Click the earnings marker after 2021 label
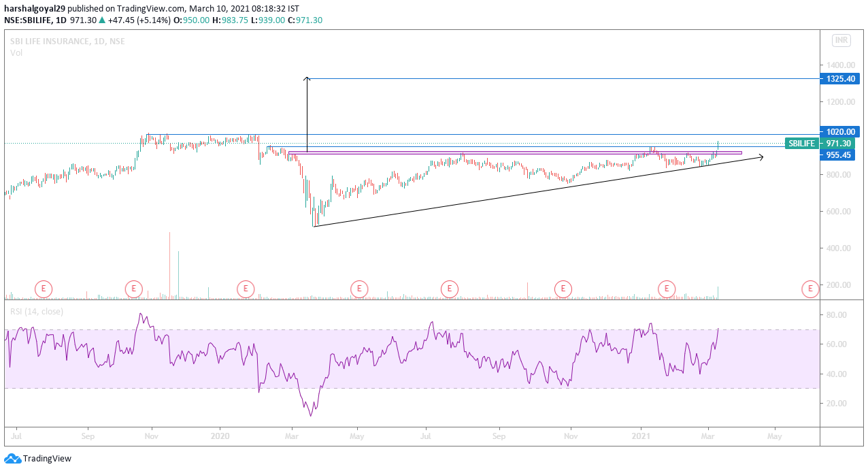868x471 pixels. [x=667, y=289]
